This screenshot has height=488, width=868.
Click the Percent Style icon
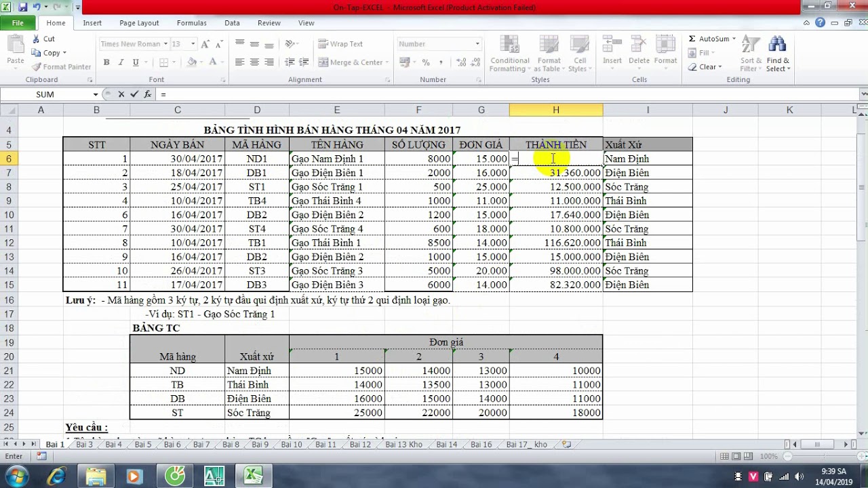click(426, 62)
